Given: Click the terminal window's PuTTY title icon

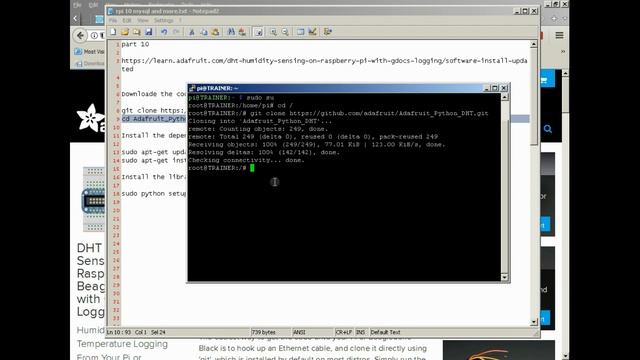Looking at the screenshot, I should tap(192, 88).
